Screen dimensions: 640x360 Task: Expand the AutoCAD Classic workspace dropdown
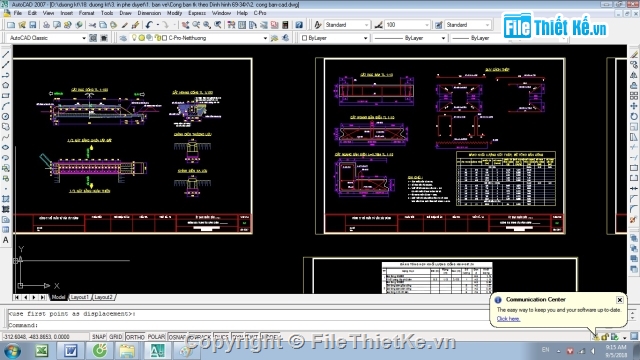[47, 38]
